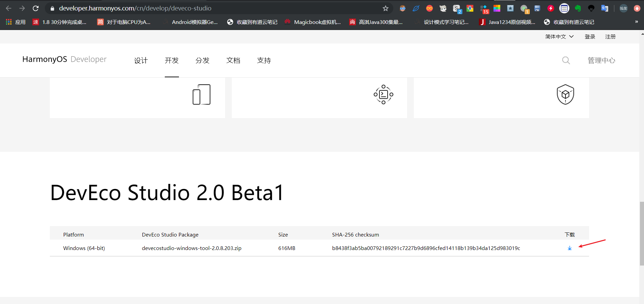The image size is (644, 304).
Task: Click the 注册 register link
Action: pos(610,36)
